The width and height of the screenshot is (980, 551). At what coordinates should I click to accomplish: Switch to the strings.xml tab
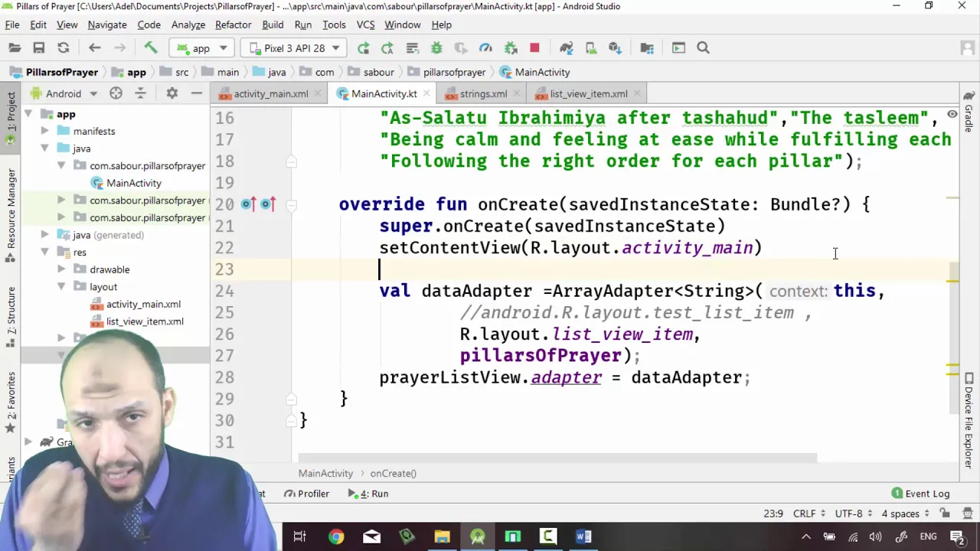483,93
